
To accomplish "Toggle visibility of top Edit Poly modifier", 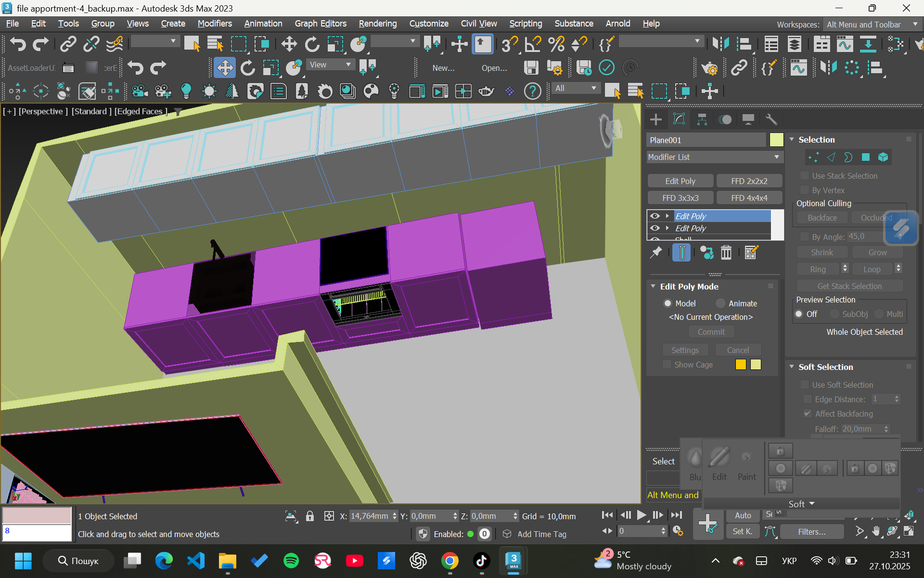I will (654, 216).
